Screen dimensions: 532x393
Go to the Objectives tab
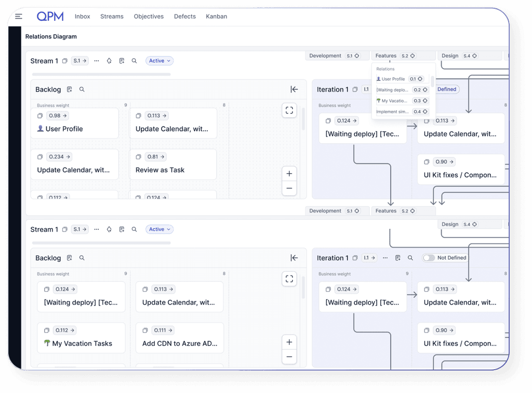tap(149, 17)
